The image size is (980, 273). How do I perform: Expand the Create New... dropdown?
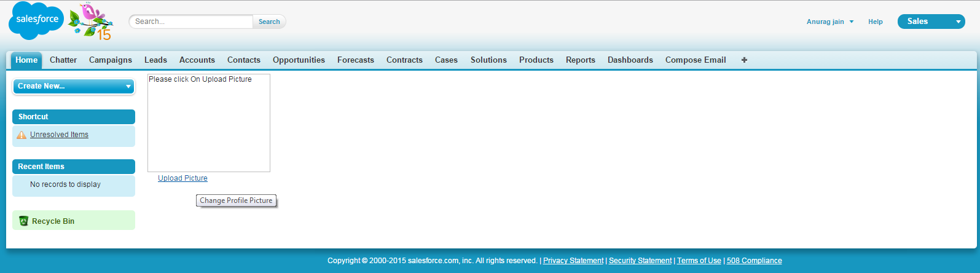pos(73,87)
